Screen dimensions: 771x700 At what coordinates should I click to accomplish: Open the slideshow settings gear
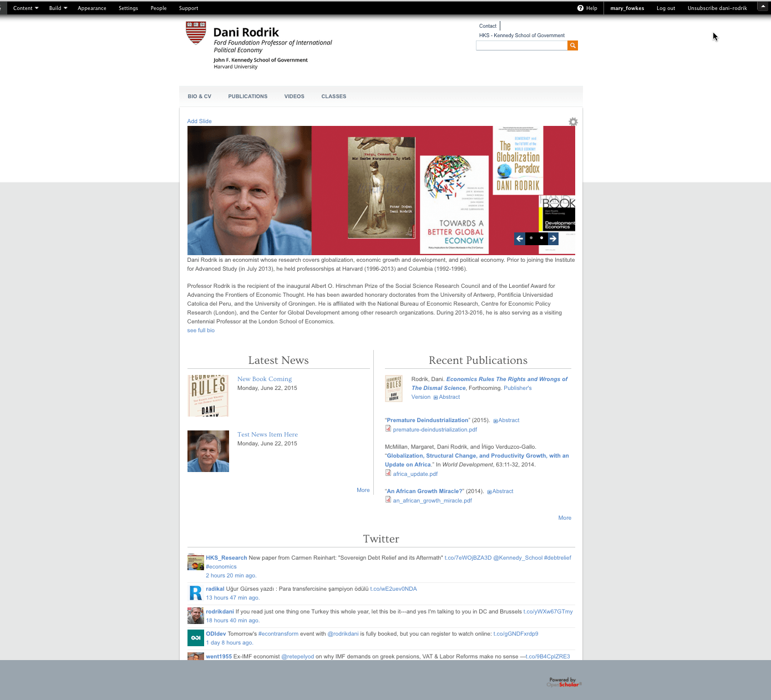coord(573,121)
